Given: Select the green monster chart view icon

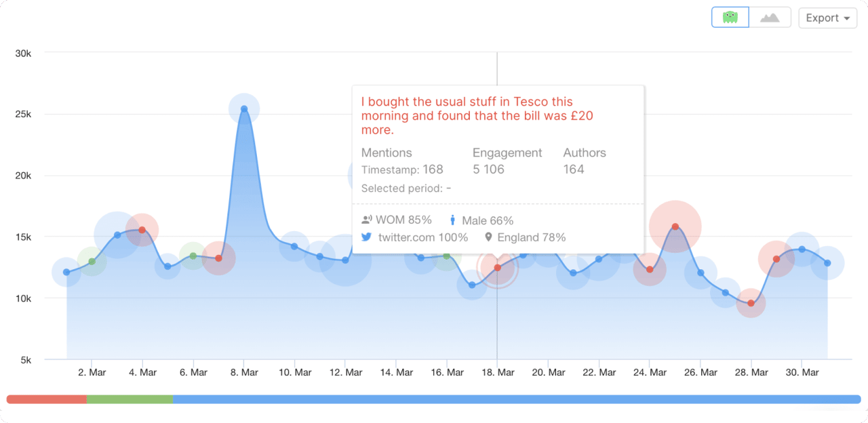Looking at the screenshot, I should (730, 17).
